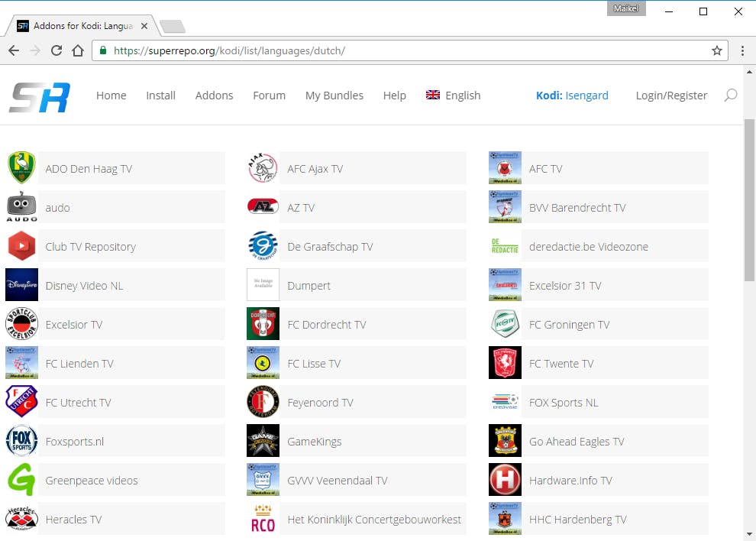
Task: Click the Go Ahead Eagles TV crest icon
Action: coord(505,441)
